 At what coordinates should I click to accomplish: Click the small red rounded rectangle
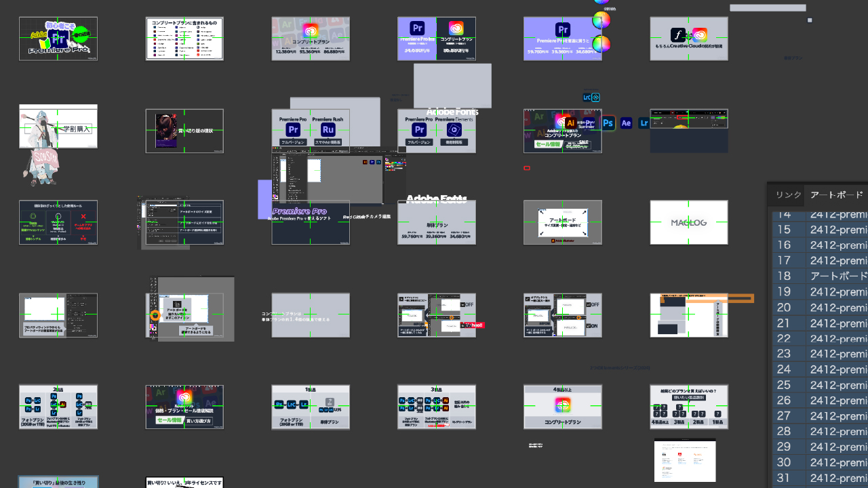pos(527,168)
